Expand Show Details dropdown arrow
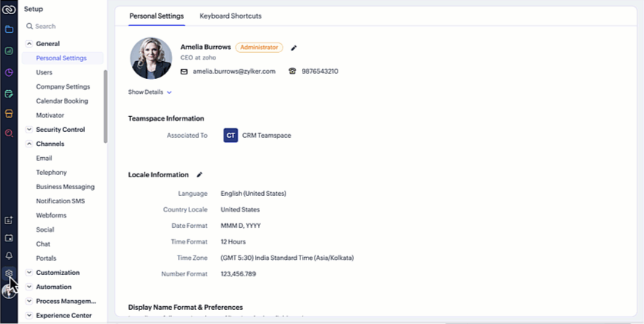 [169, 92]
